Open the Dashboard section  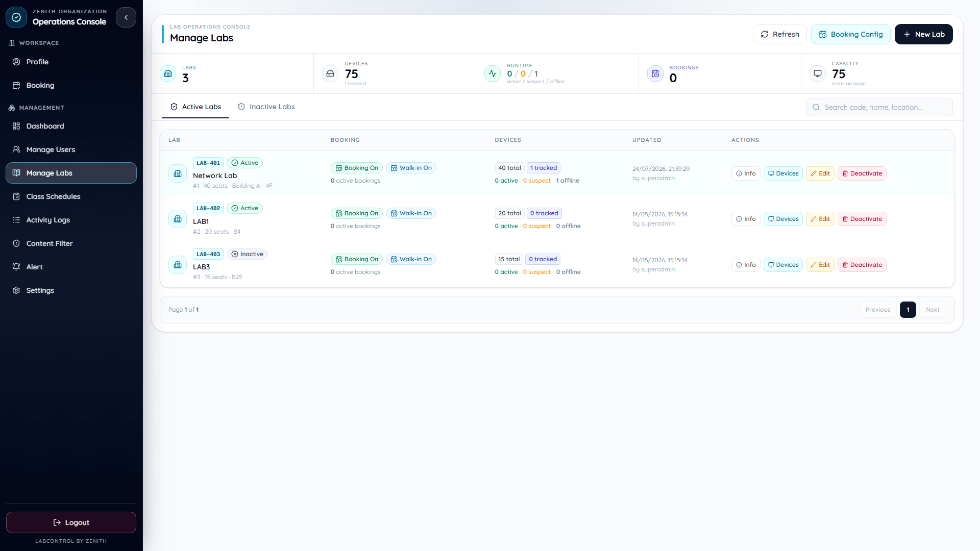71,126
